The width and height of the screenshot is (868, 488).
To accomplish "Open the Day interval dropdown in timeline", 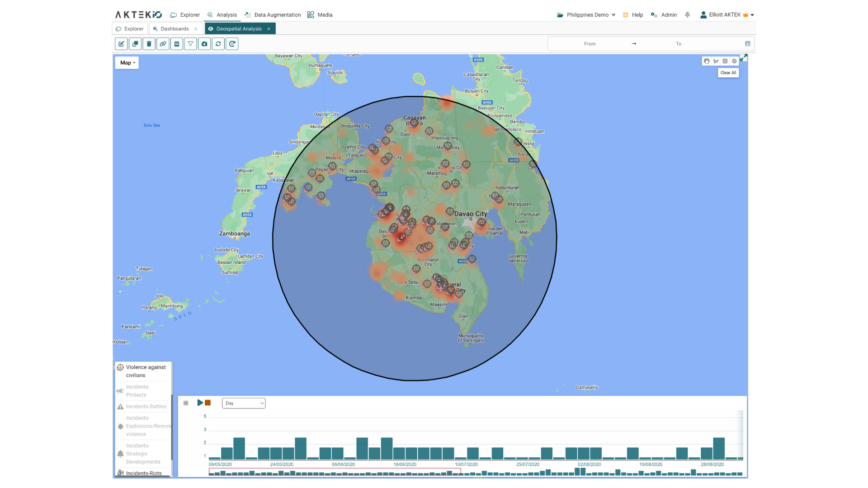I will point(243,403).
